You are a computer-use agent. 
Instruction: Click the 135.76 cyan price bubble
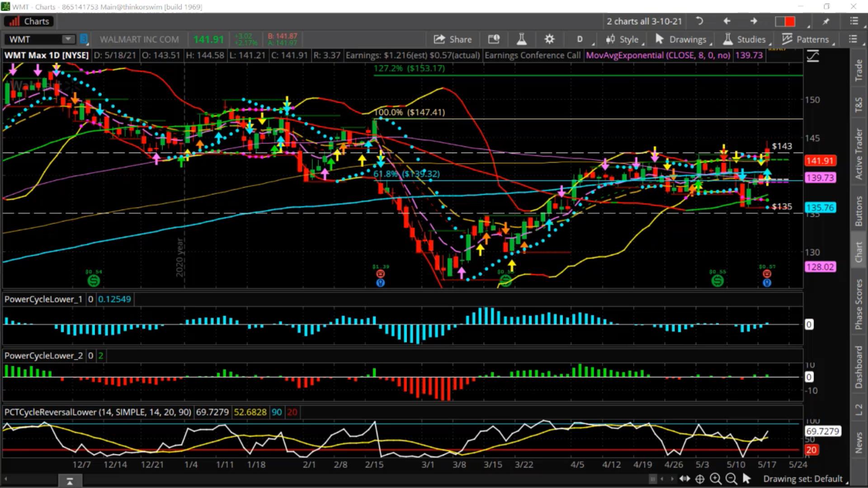pos(820,208)
